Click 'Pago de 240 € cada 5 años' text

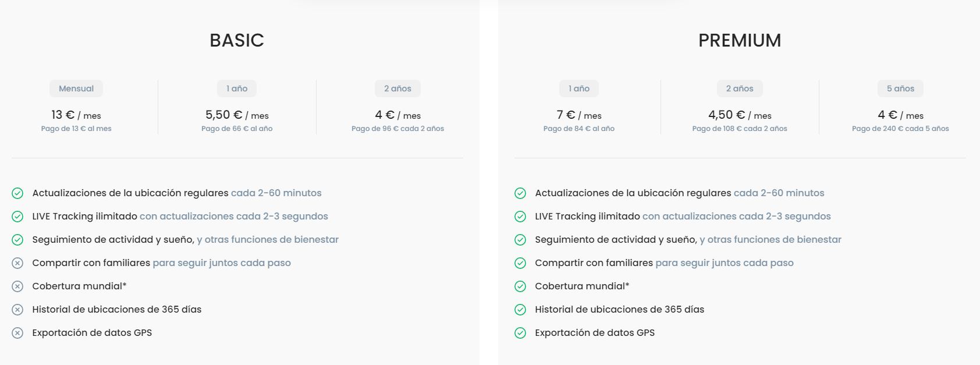(x=900, y=129)
